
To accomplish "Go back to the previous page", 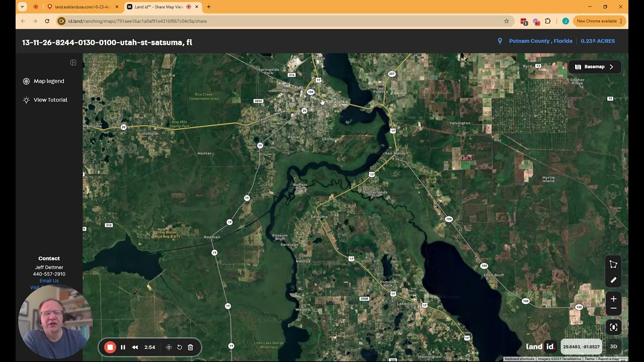I will (23, 21).
